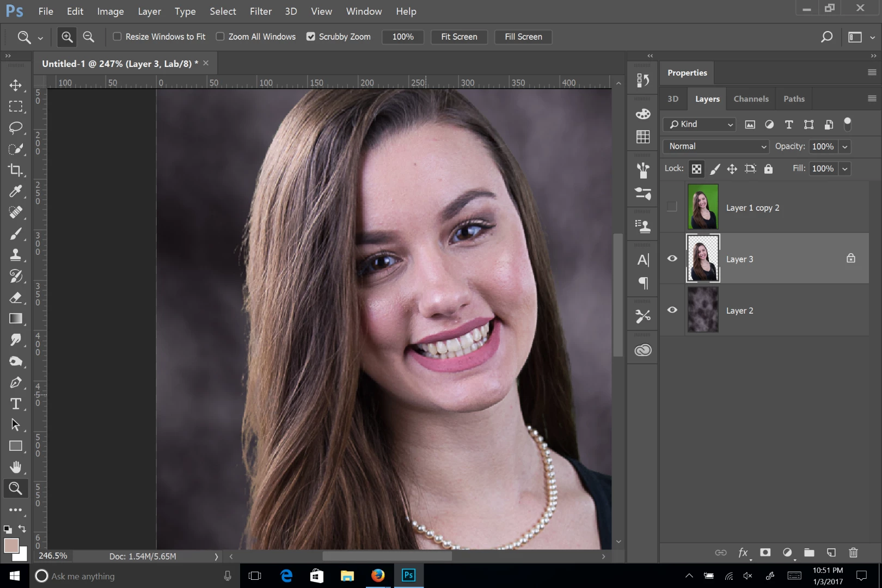Pick the Eyedropper tool
The image size is (882, 588).
click(x=15, y=191)
